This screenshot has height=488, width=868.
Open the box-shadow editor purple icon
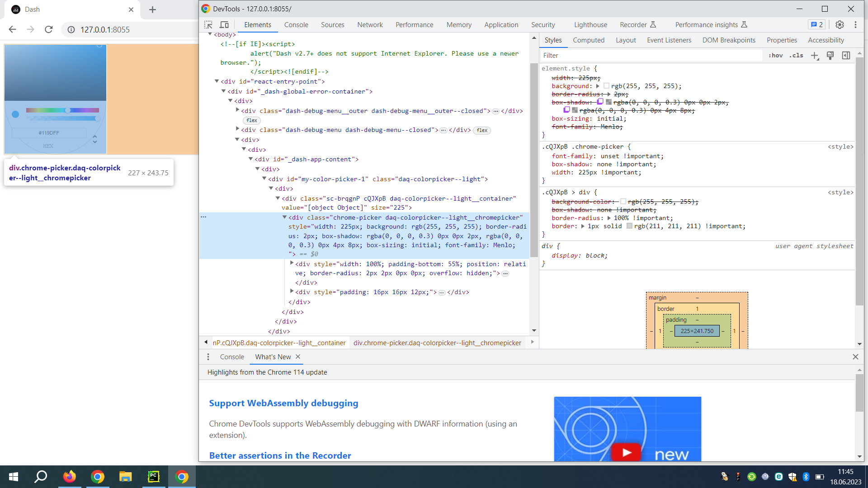pyautogui.click(x=600, y=102)
